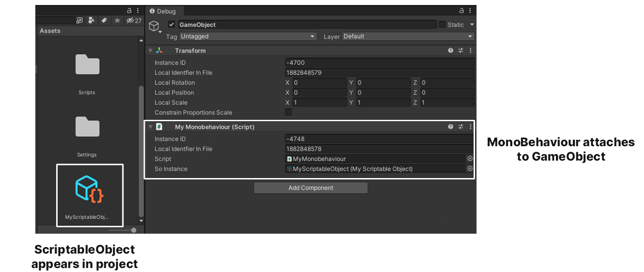Click the Favorites star icon
644x272 pixels.
tap(117, 20)
